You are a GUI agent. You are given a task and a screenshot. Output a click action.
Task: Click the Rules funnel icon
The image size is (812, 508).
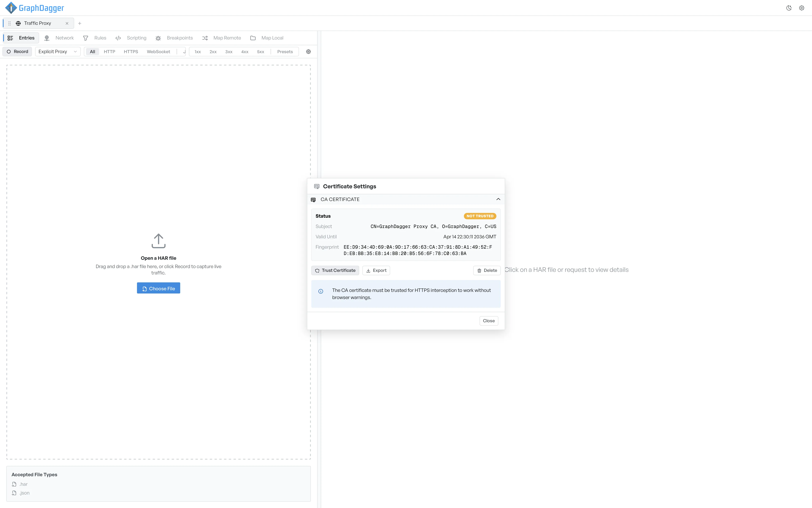point(86,38)
